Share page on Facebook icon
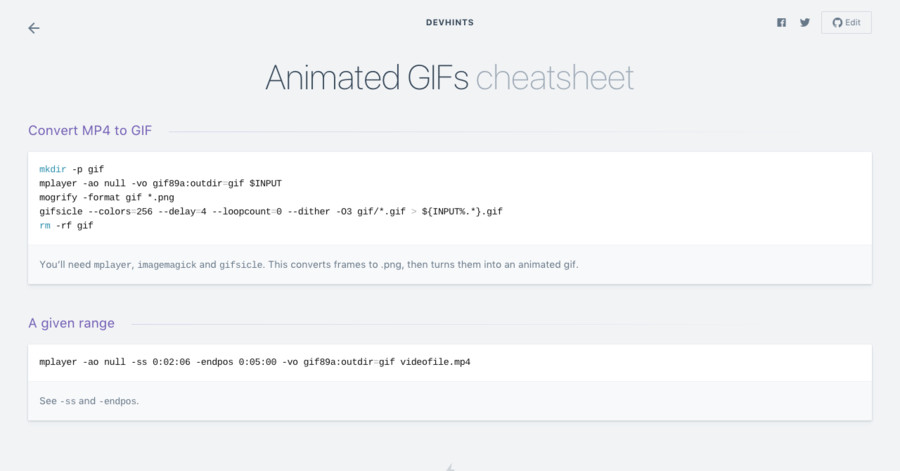Screen dimensions: 900x471 pos(781,22)
